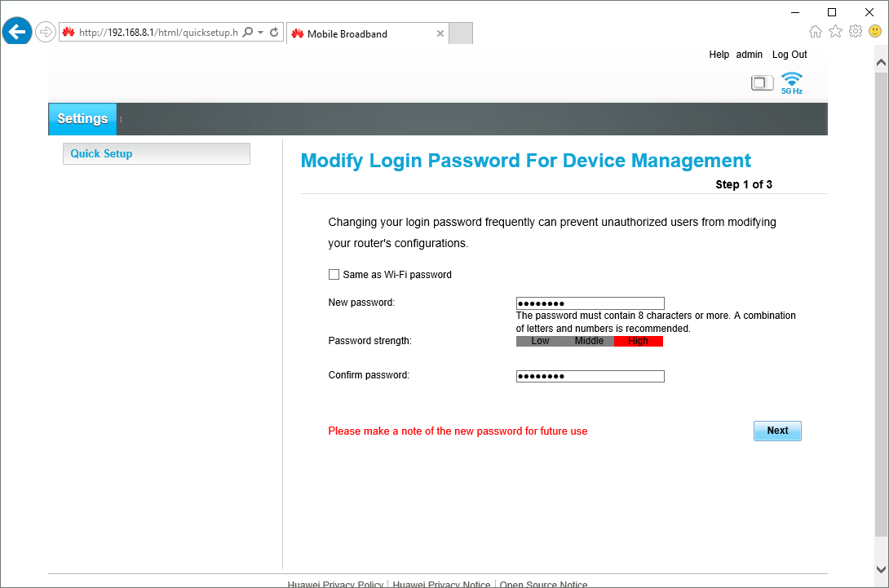Expand the address bar dropdown arrow
Screen dimensions: 889x588
click(x=260, y=33)
